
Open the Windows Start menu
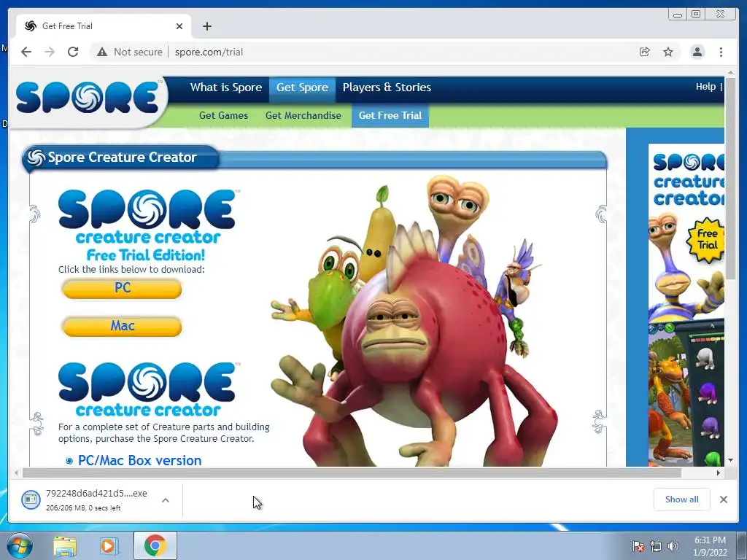click(x=20, y=545)
